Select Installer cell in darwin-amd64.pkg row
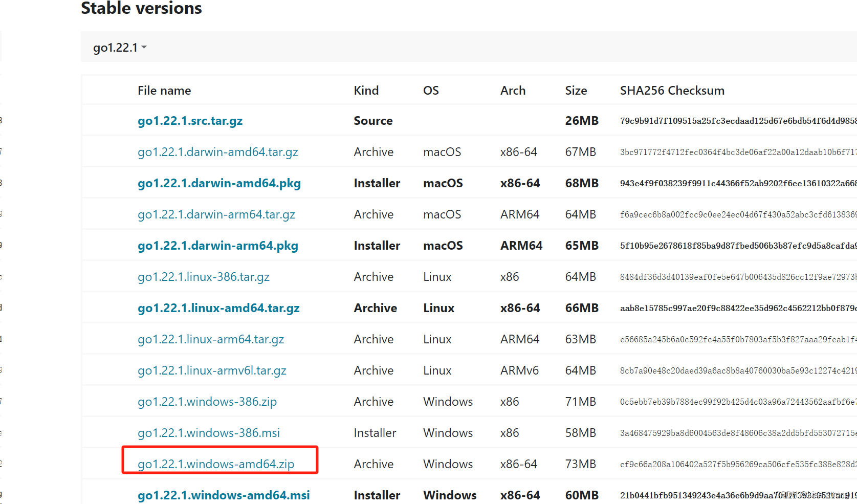The height and width of the screenshot is (504, 857). pyautogui.click(x=377, y=183)
